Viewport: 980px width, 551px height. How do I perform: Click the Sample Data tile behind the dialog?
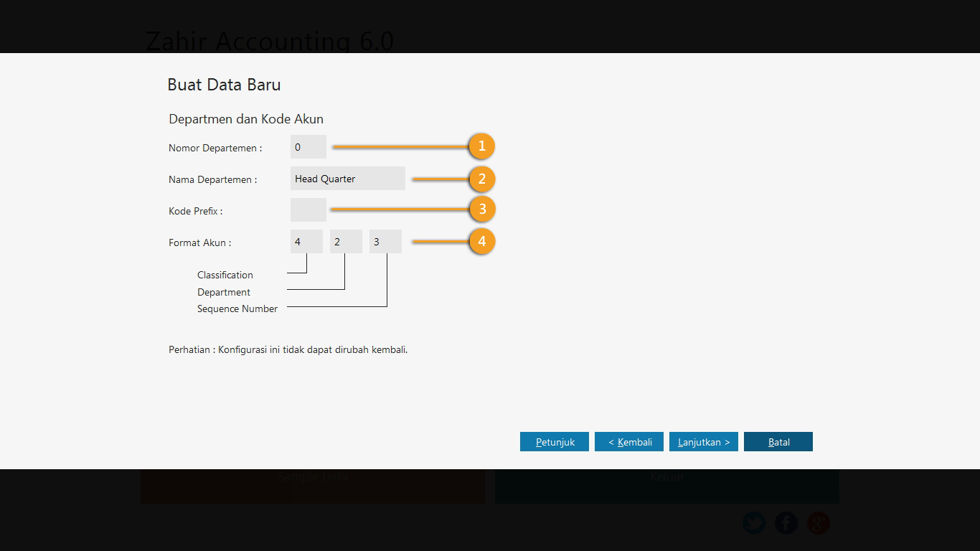313,486
